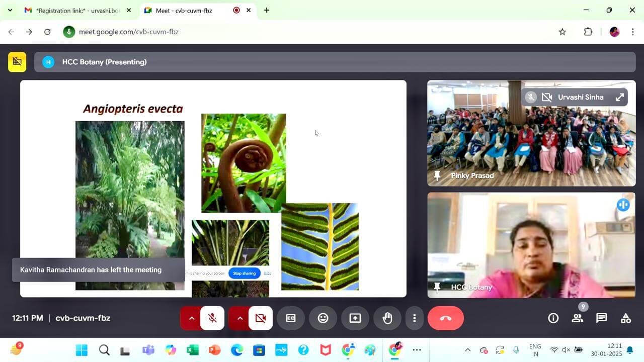644x362 pixels.
Task: Open the Present now screen-share button
Action: 355,318
